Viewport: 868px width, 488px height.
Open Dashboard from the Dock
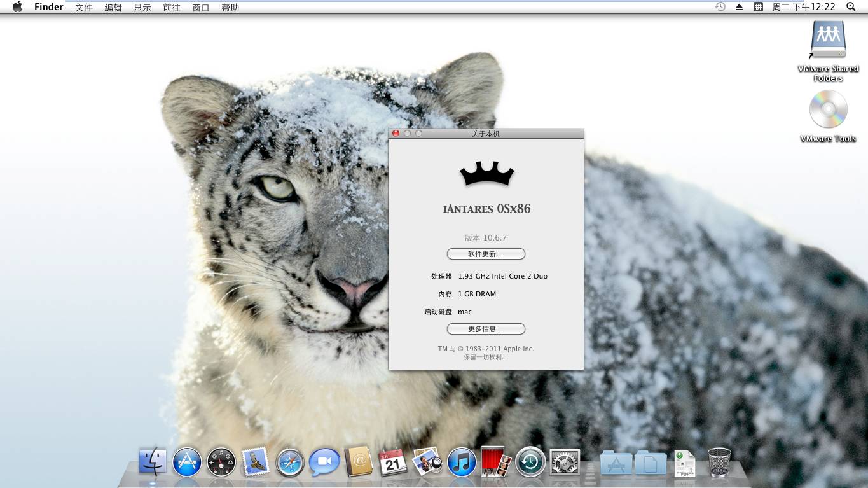[221, 462]
